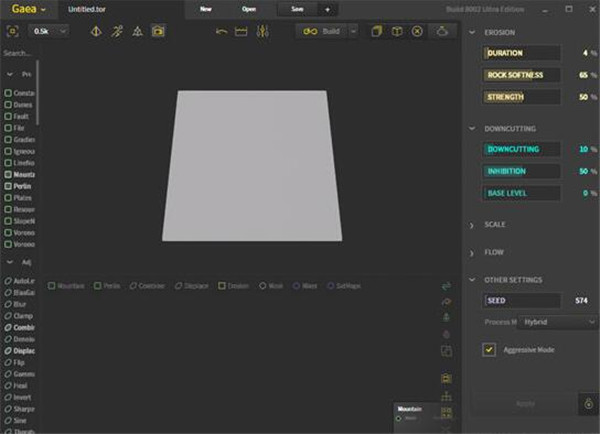
Task: Click the node Search field
Action: (x=20, y=53)
